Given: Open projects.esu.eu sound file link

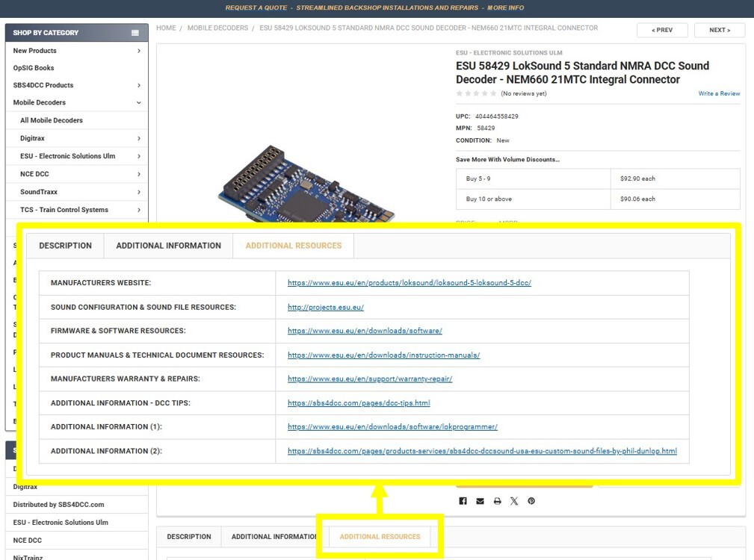Looking at the screenshot, I should pos(326,308).
